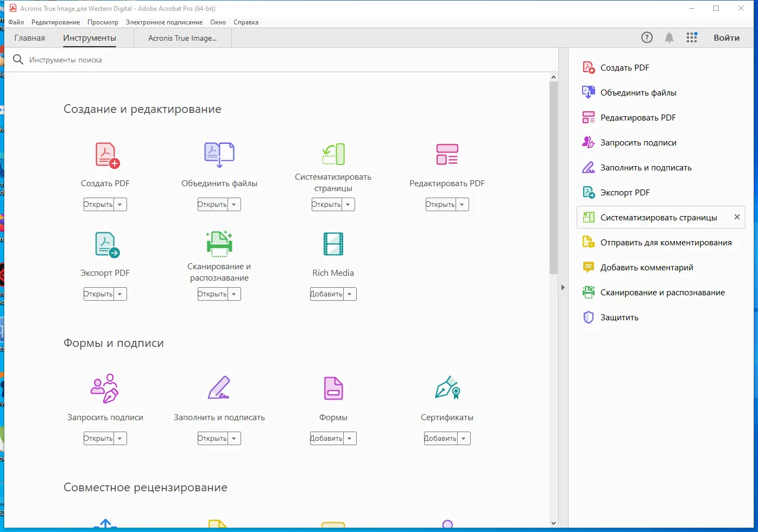Click the Редактировать PDF icon in the tools grid
This screenshot has width=758, height=532.
pyautogui.click(x=447, y=154)
